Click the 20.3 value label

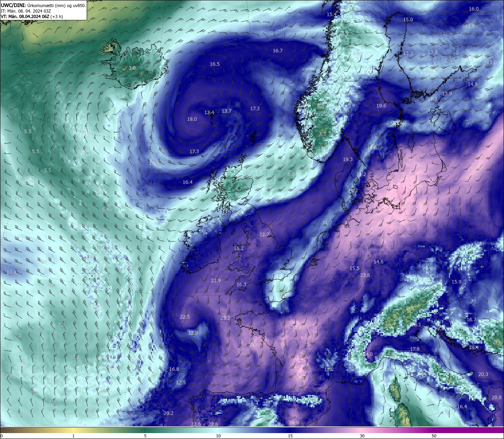(x=483, y=374)
